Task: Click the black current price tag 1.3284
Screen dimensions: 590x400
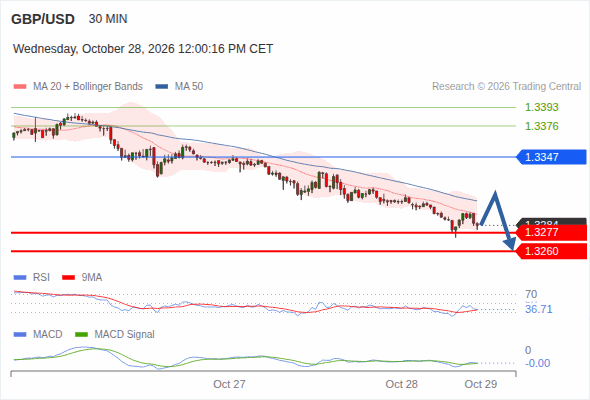Action: [x=551, y=222]
